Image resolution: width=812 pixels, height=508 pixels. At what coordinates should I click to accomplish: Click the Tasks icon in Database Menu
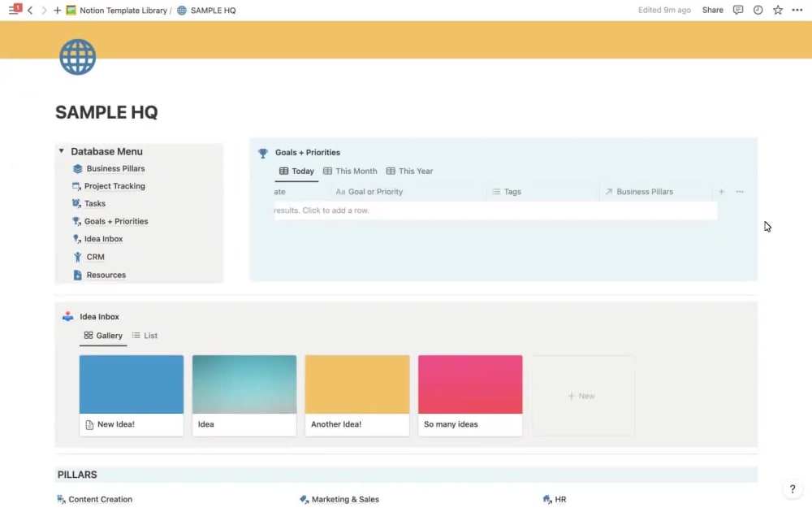point(77,203)
